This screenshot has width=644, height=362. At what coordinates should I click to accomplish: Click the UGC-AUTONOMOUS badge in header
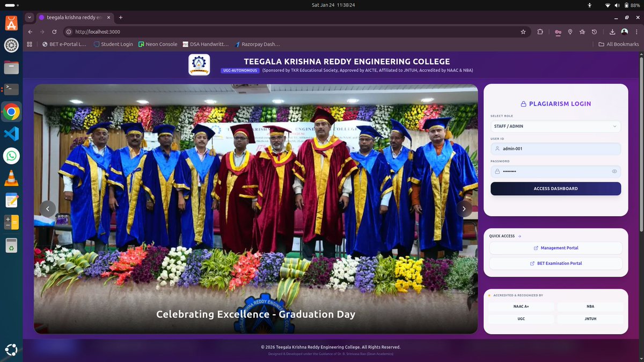pos(240,70)
